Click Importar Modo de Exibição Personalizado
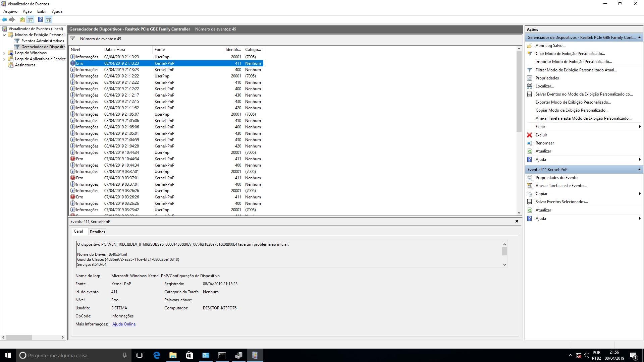644x362 pixels. click(574, 62)
